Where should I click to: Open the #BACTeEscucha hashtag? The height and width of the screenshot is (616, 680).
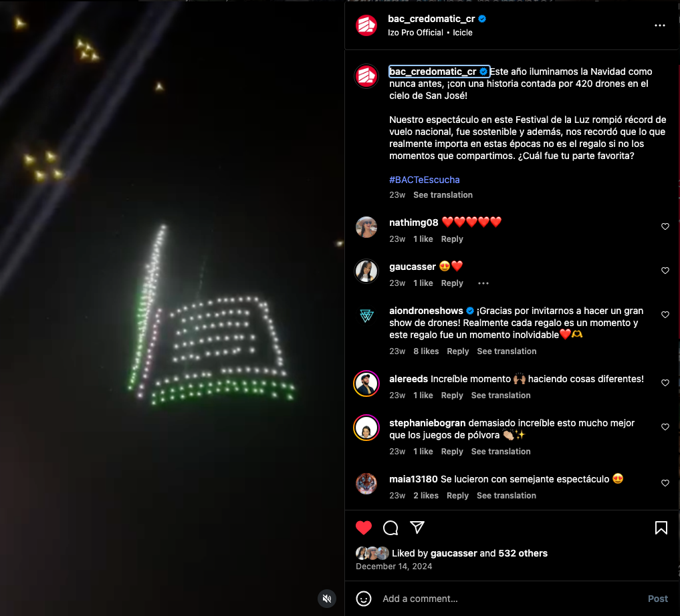pyautogui.click(x=424, y=180)
